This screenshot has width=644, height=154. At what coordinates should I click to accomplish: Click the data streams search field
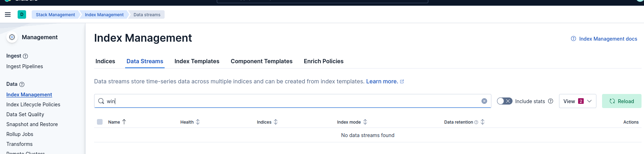click(x=293, y=101)
